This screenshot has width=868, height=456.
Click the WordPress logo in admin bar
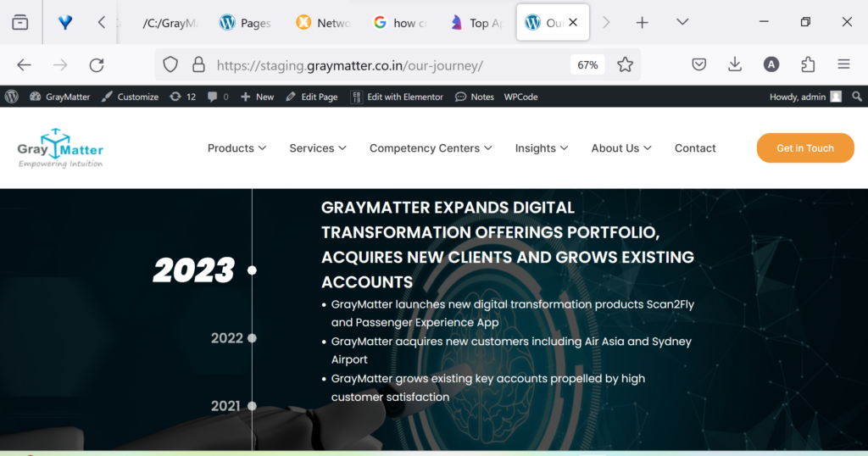click(x=12, y=97)
